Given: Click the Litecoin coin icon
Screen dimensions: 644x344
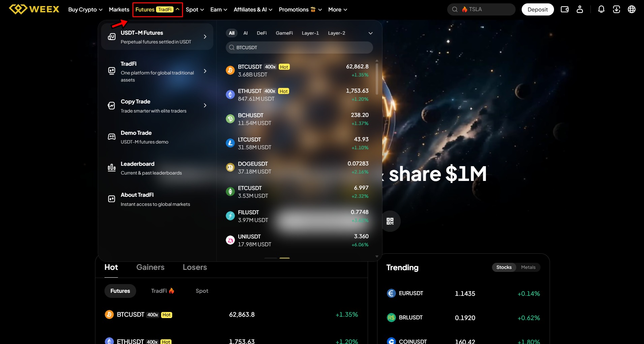Looking at the screenshot, I should pyautogui.click(x=230, y=143).
